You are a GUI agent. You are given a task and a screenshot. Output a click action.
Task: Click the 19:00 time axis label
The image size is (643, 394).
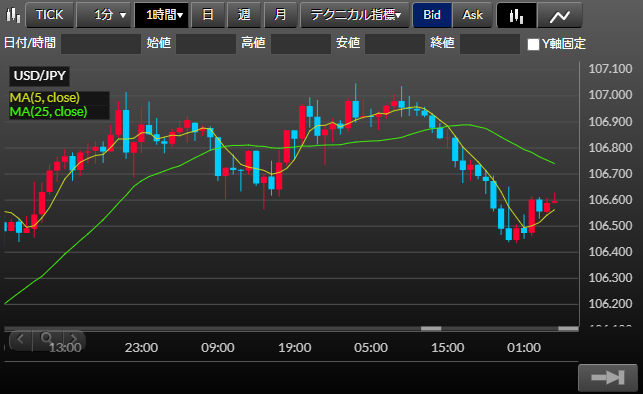click(x=294, y=348)
